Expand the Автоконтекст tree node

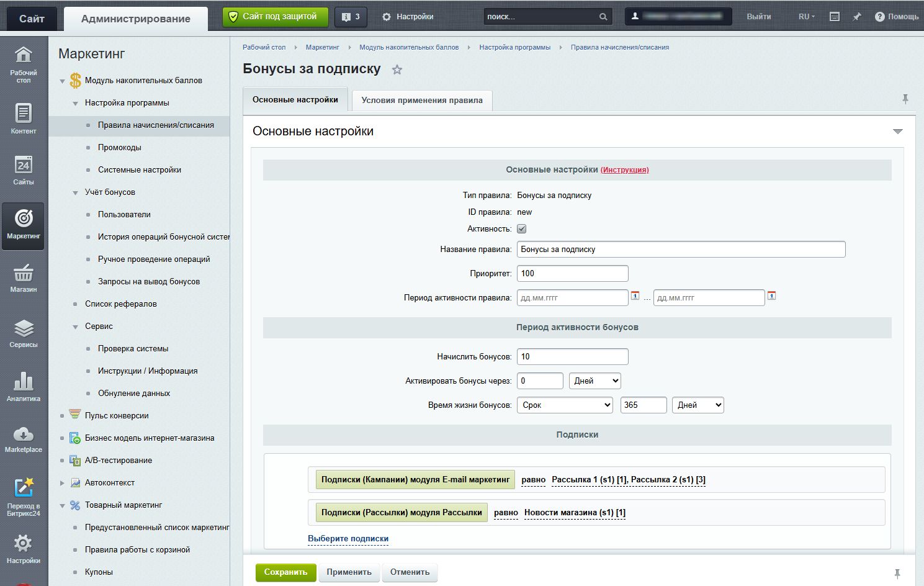click(62, 483)
